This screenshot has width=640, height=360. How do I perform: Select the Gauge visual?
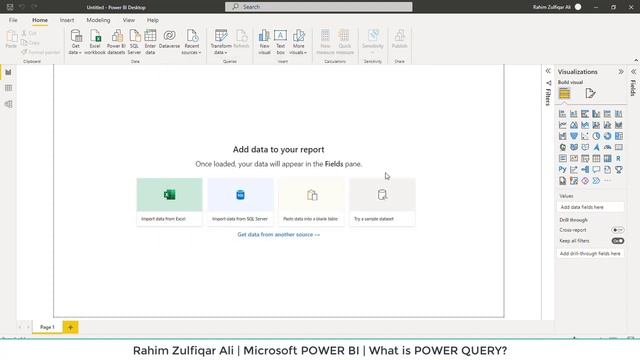[607, 147]
